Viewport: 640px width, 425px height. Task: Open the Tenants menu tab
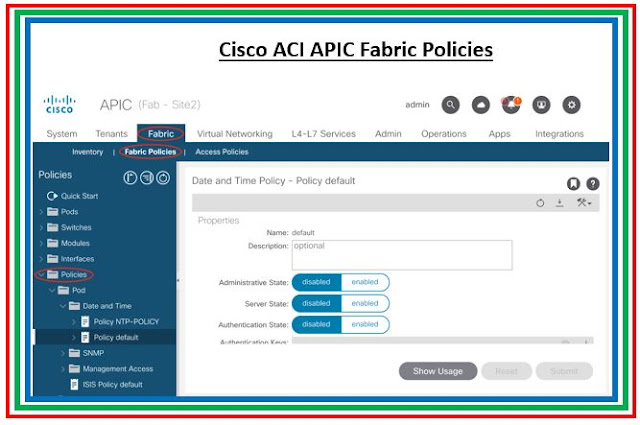pyautogui.click(x=111, y=134)
